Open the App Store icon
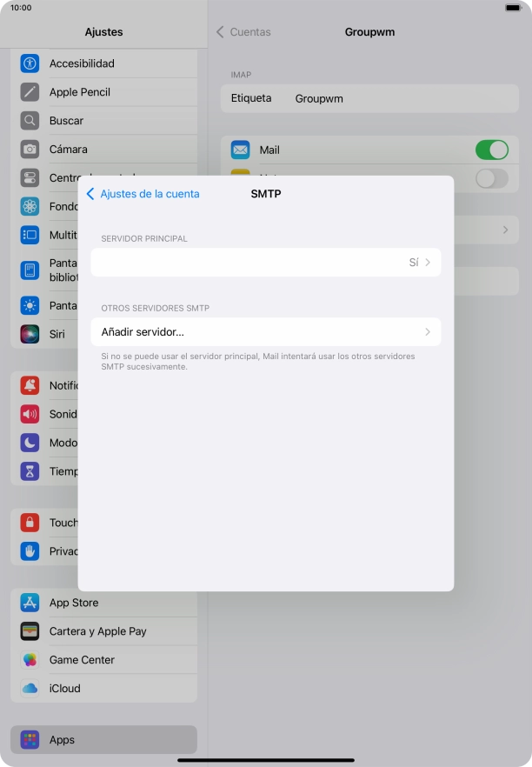This screenshot has width=532, height=767. tap(30, 603)
